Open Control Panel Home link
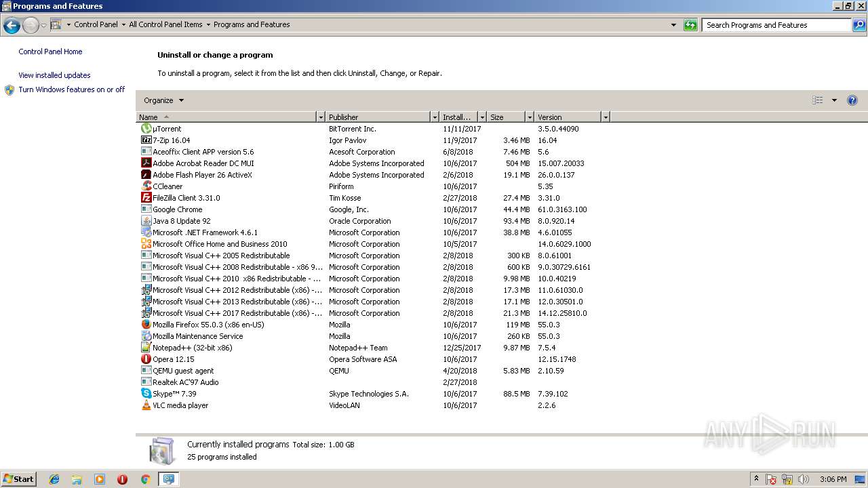Image resolution: width=868 pixels, height=488 pixels. pos(50,52)
